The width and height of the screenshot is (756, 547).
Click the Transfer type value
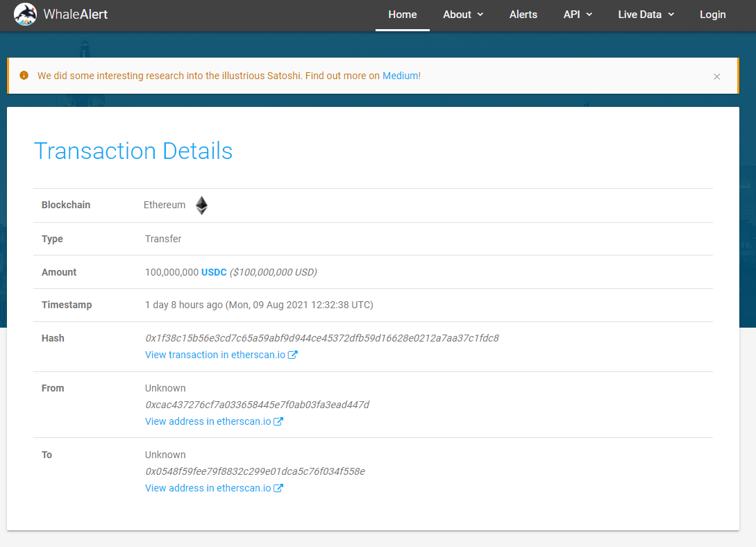163,239
